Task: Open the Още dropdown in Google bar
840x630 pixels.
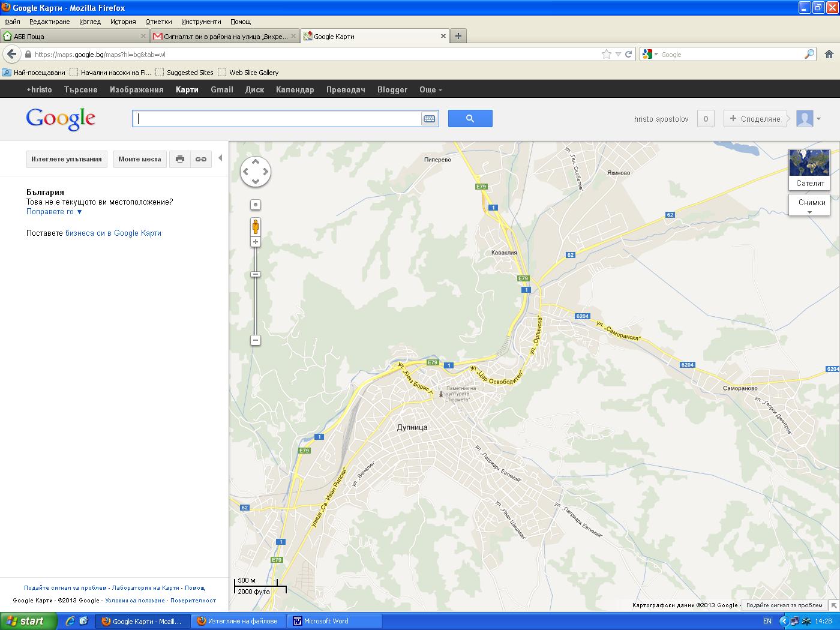Action: click(430, 89)
